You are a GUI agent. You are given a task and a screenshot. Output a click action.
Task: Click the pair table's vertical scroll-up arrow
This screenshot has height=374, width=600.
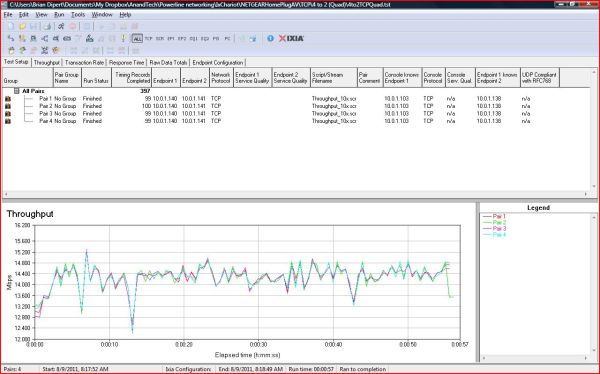(594, 72)
